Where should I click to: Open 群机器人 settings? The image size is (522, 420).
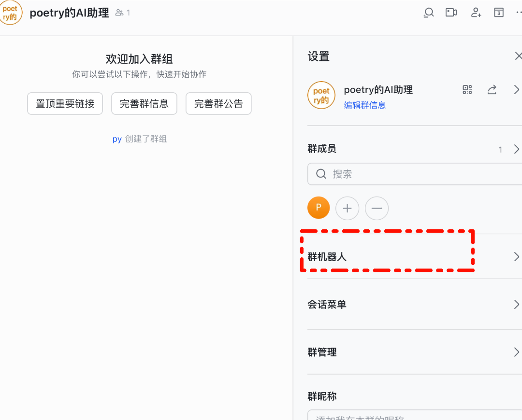tap(415, 257)
